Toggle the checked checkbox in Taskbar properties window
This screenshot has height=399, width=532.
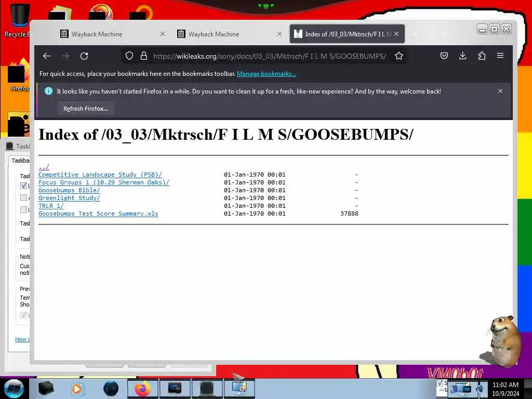pyautogui.click(x=23, y=185)
